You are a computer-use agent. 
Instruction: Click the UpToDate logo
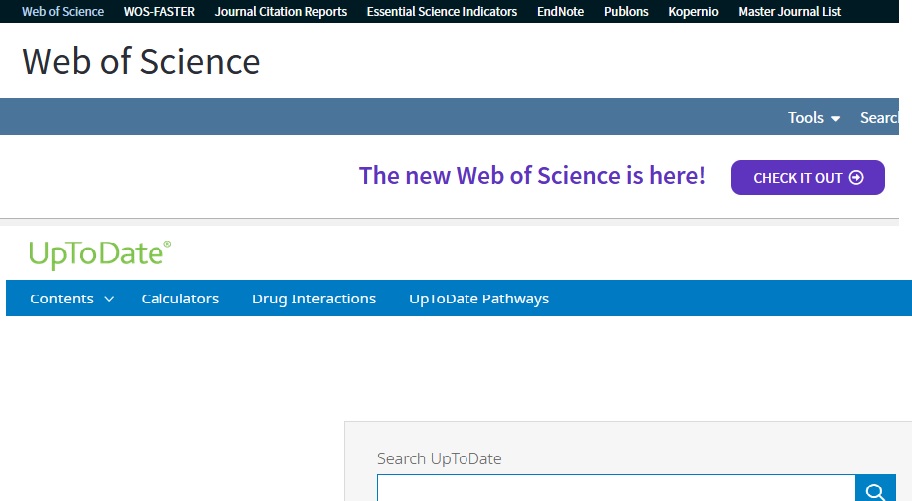click(100, 255)
